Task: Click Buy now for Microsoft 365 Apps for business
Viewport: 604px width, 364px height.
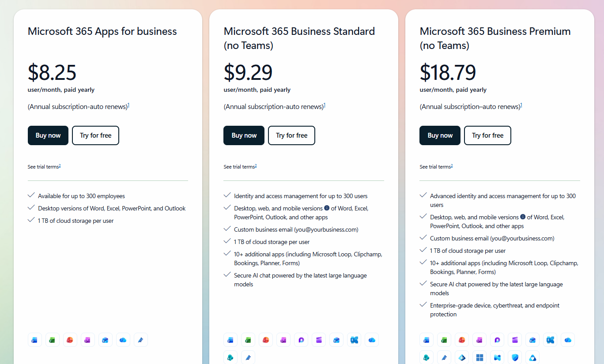Action: (48, 135)
